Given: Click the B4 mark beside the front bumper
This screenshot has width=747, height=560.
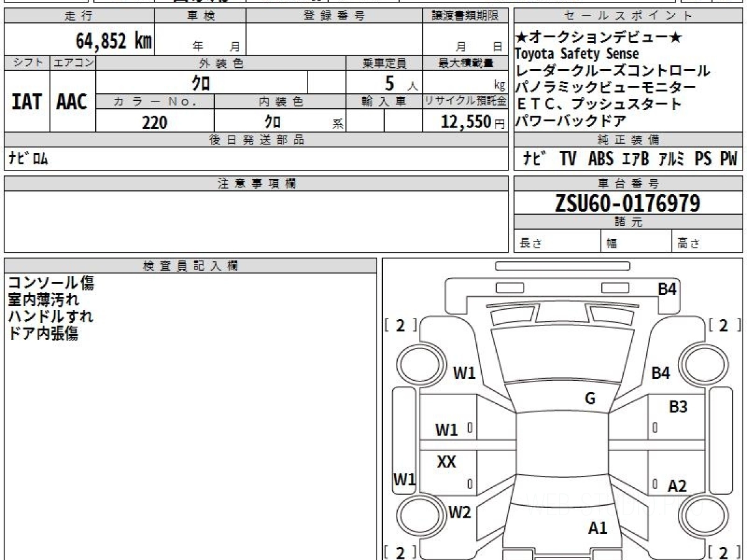Looking at the screenshot, I should pos(668,289).
